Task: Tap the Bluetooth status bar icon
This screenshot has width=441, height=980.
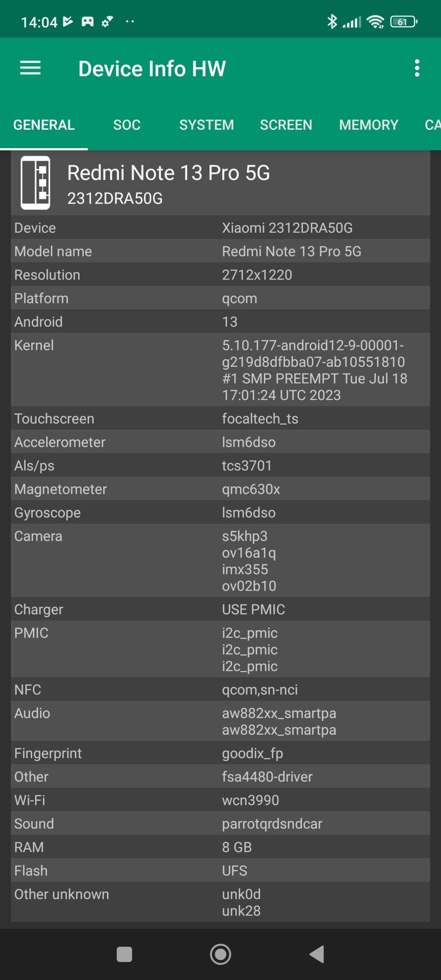Action: [x=332, y=21]
